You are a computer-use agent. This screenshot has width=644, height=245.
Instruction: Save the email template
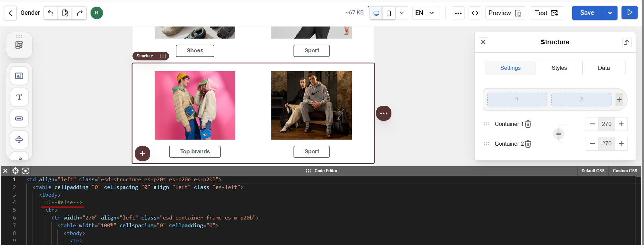587,13
